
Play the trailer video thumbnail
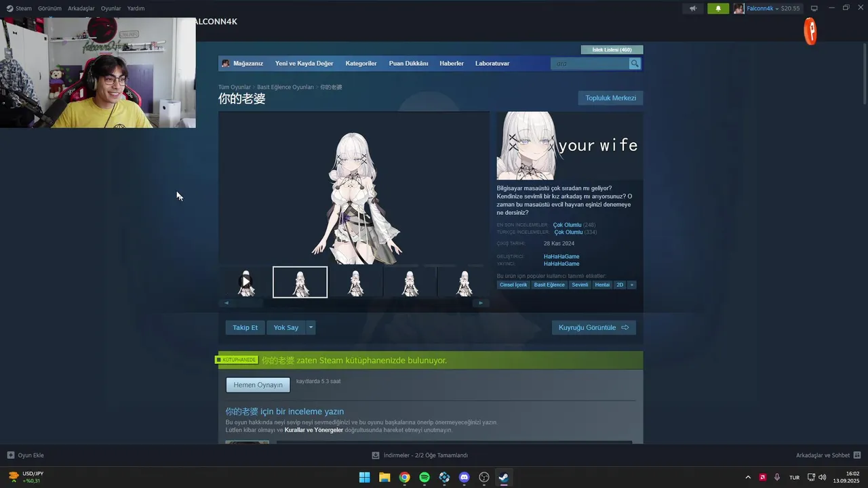point(245,281)
